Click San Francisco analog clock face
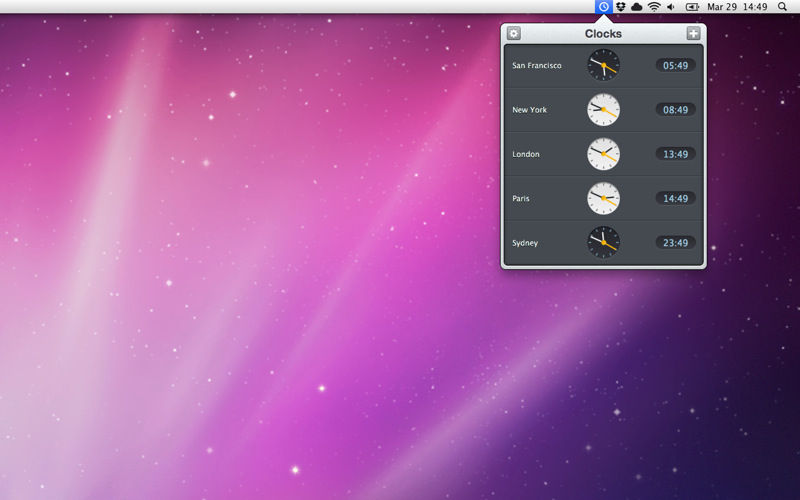The width and height of the screenshot is (800, 500). tap(604, 65)
